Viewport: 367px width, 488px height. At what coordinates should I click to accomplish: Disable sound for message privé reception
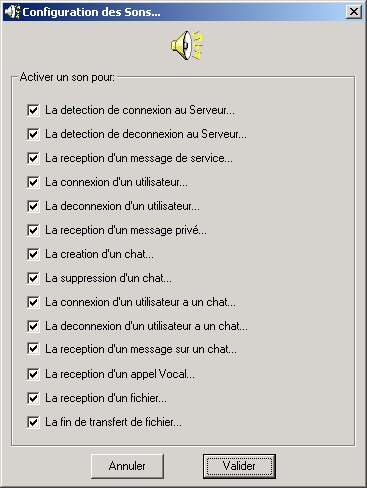33,230
